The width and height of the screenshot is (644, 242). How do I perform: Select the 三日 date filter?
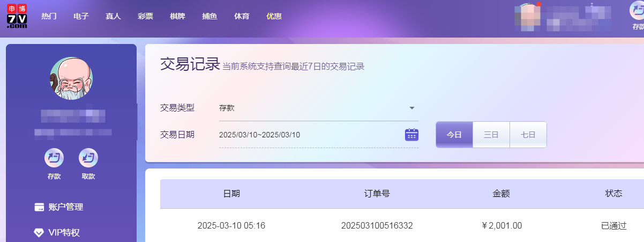[491, 135]
